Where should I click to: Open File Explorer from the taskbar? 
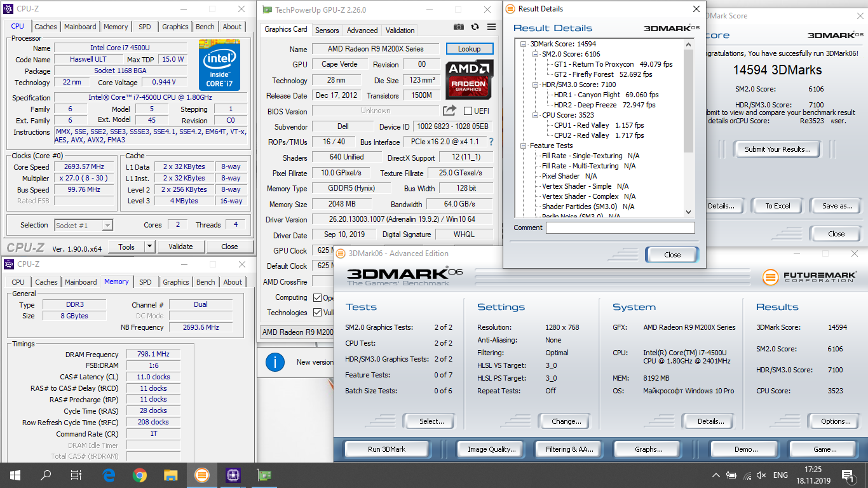pyautogui.click(x=170, y=475)
